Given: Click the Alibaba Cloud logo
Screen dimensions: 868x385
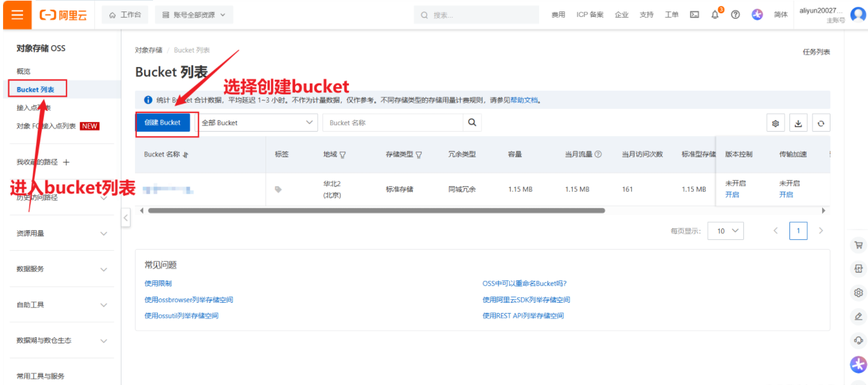Looking at the screenshot, I should coord(64,15).
